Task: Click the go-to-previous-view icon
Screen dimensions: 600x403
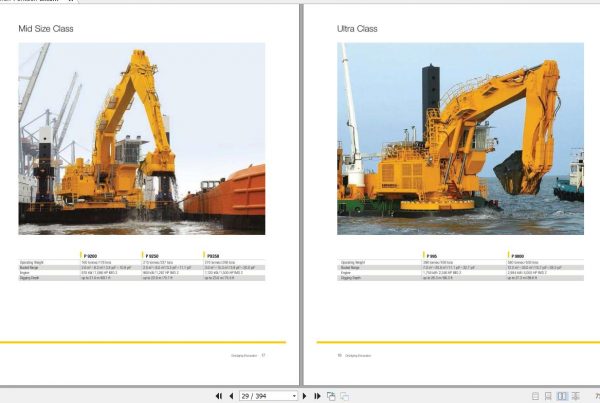Action: 331,396
